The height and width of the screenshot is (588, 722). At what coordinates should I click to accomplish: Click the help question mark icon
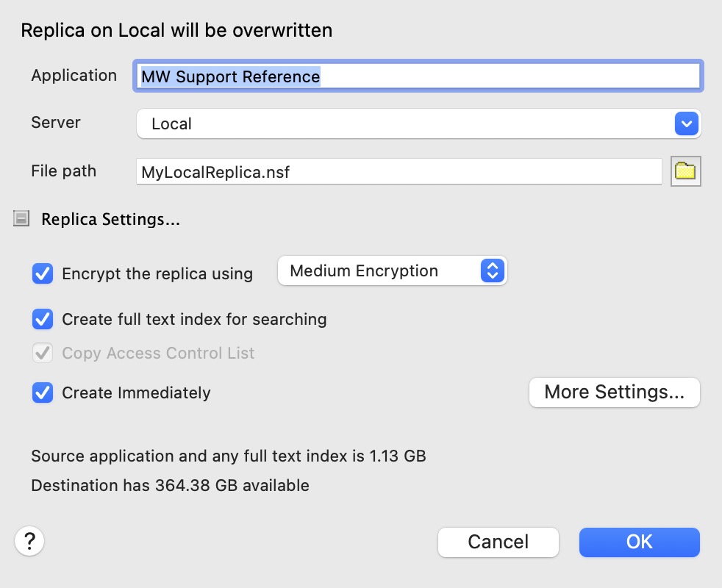tap(29, 541)
